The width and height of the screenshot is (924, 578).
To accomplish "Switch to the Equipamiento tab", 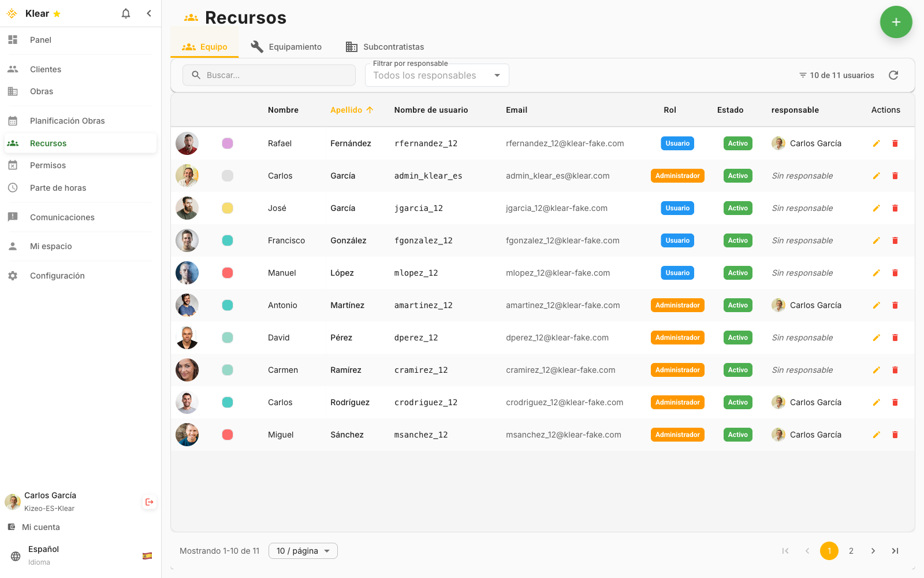I will [286, 47].
